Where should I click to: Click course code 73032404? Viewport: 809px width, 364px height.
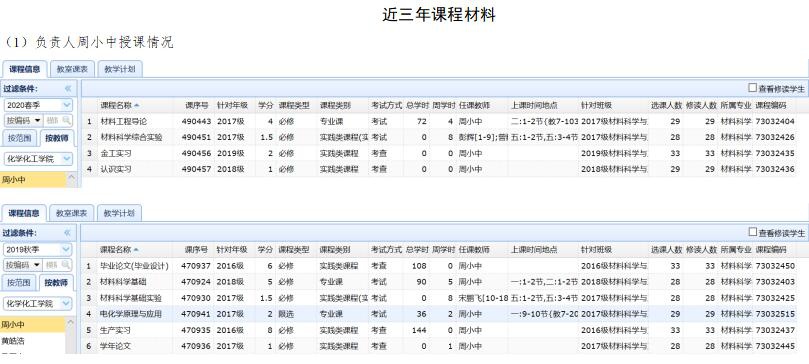click(x=774, y=122)
